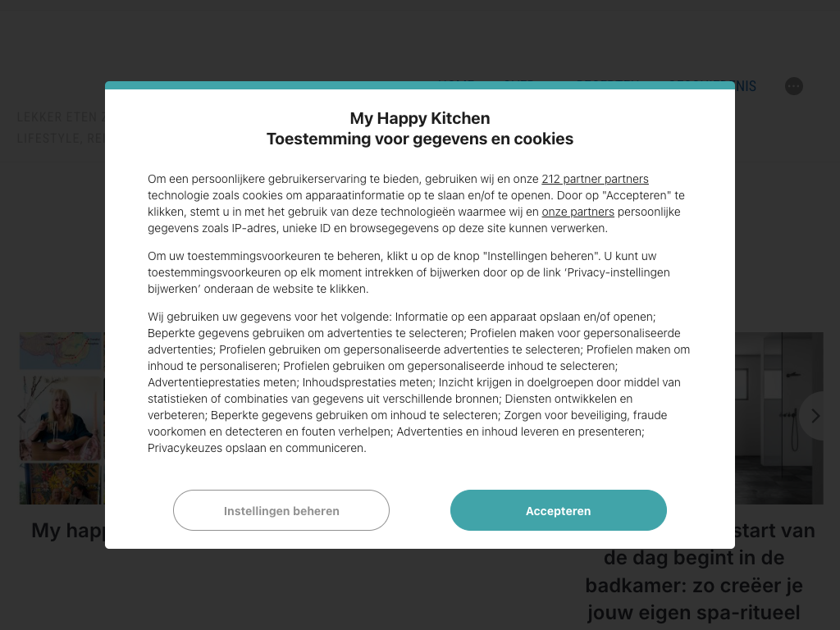This screenshot has height=630, width=840.
Task: Open the 'onze partners' link
Action: 577,212
